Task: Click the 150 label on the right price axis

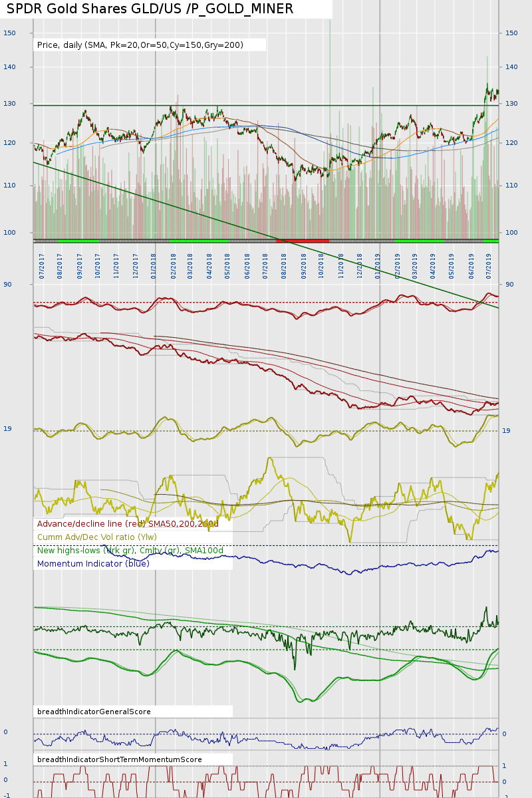Action: 512,33
